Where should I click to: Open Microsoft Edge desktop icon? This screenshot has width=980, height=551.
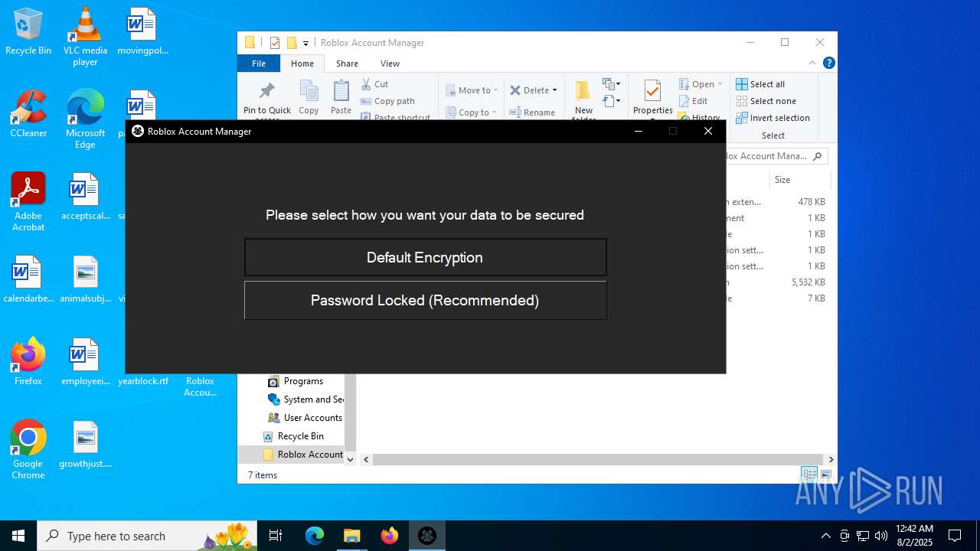point(85,119)
